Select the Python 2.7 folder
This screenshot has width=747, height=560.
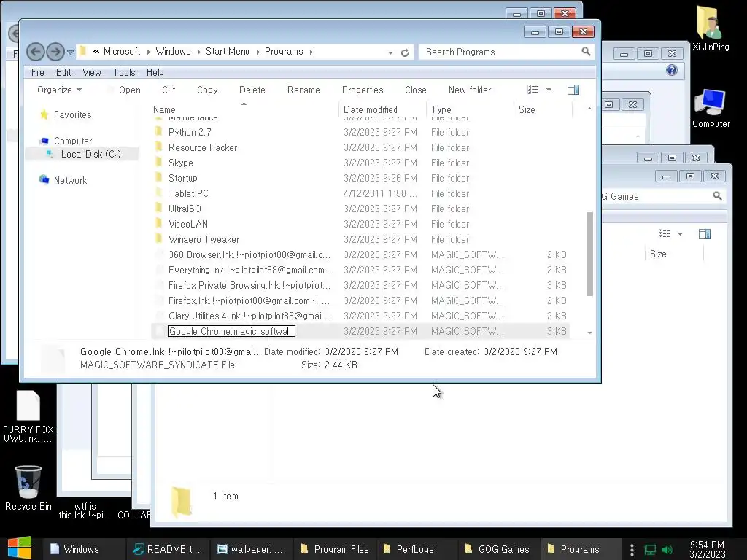(x=190, y=132)
